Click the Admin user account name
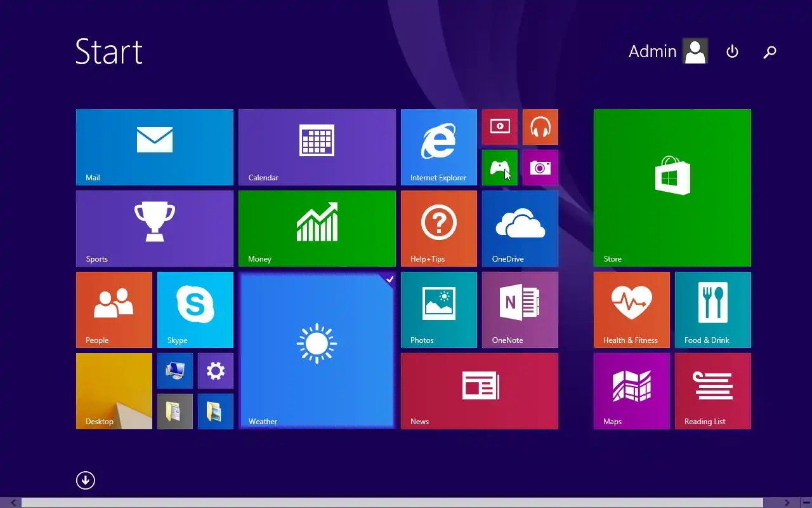812x508 pixels. click(652, 51)
